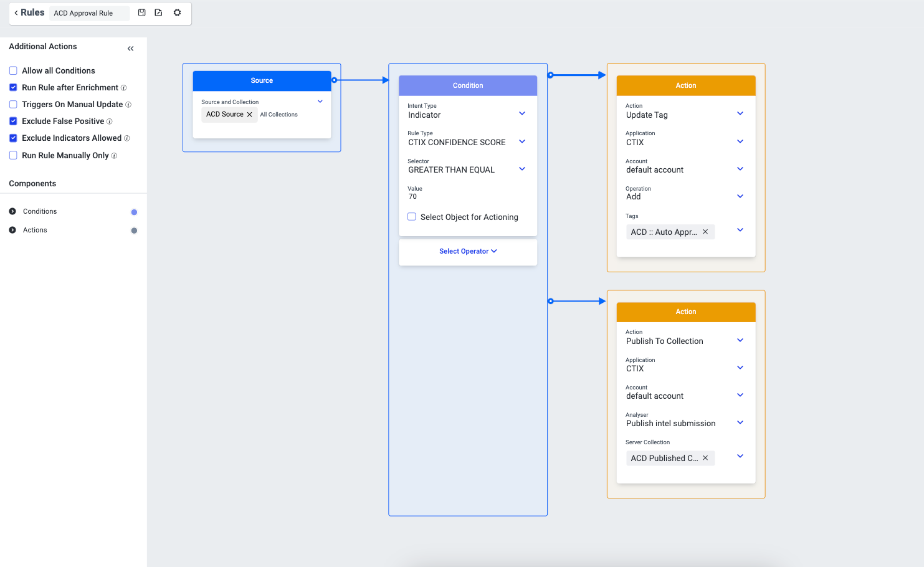The image size is (924, 567).
Task: Collapse the Additional Actions sidebar
Action: 130,49
